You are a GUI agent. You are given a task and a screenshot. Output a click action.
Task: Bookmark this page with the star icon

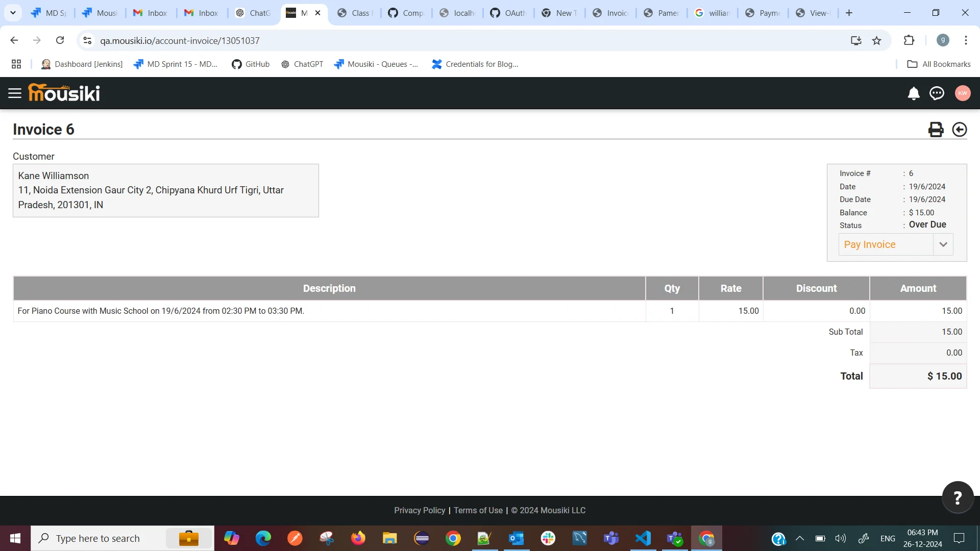click(876, 41)
